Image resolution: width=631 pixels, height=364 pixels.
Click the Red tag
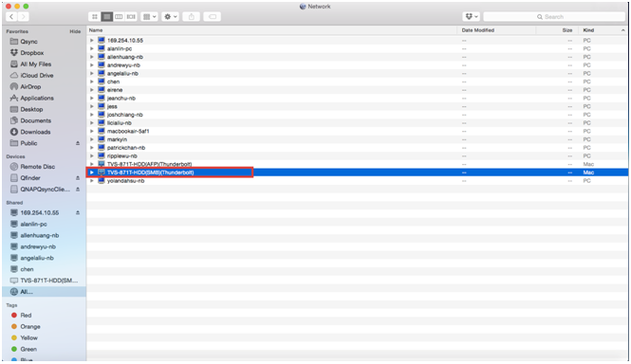[x=26, y=315]
